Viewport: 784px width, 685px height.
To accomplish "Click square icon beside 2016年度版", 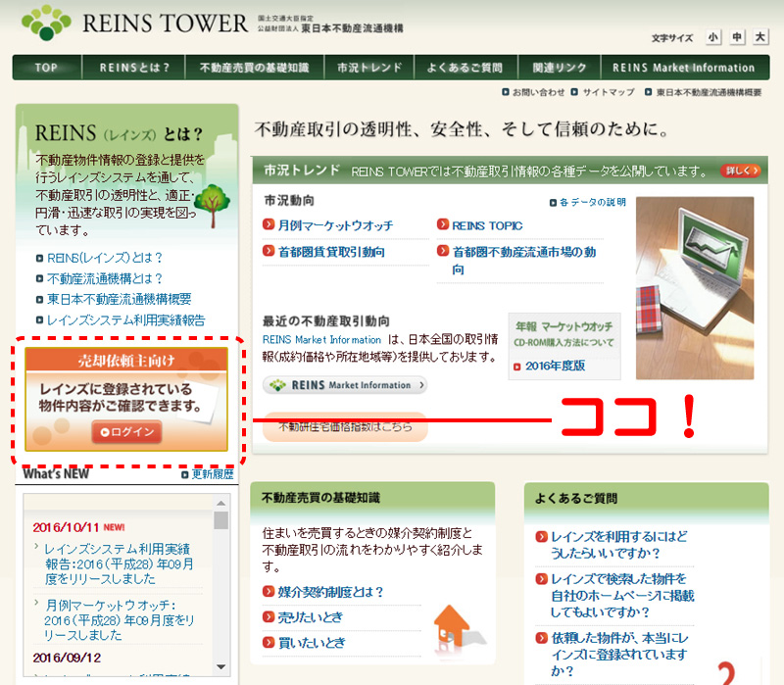I will pyautogui.click(x=517, y=367).
